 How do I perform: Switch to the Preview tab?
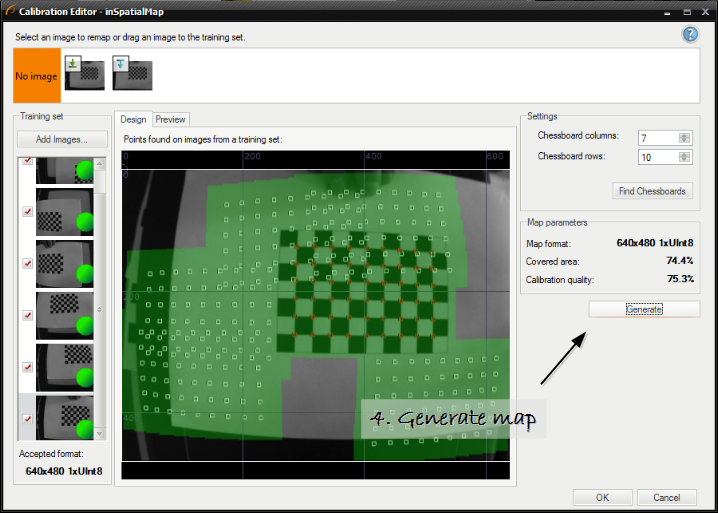point(170,119)
